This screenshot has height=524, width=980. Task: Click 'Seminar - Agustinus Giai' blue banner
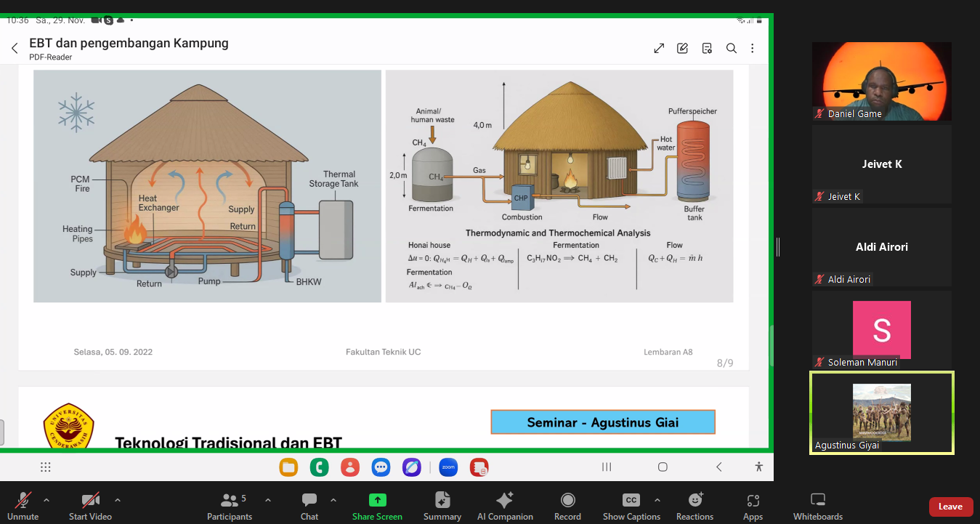tap(603, 422)
